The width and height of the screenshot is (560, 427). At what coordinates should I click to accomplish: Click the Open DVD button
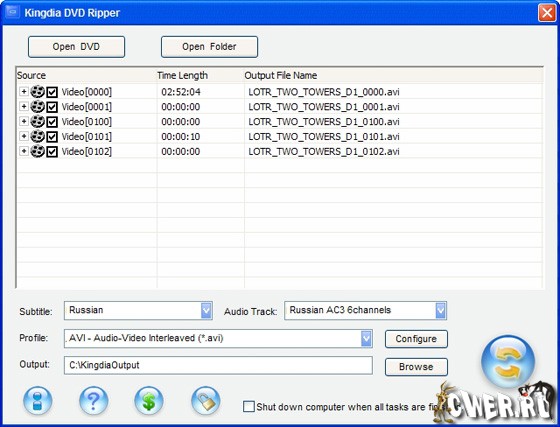pyautogui.click(x=76, y=47)
